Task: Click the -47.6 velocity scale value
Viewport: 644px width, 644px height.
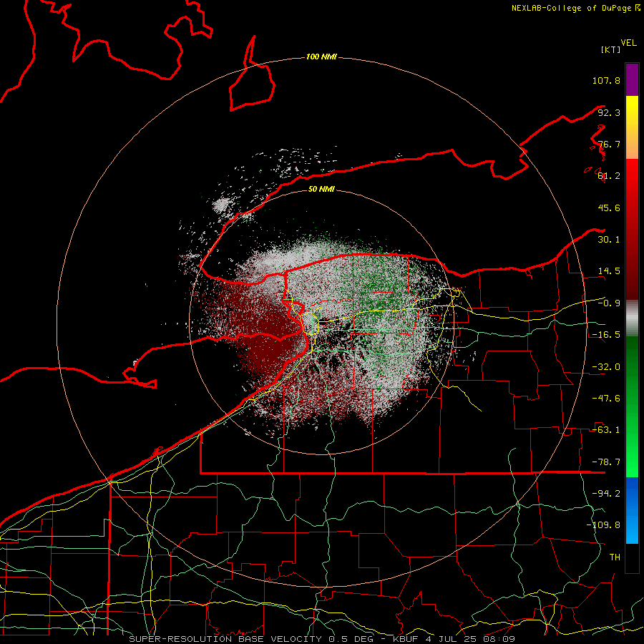Action: point(606,399)
